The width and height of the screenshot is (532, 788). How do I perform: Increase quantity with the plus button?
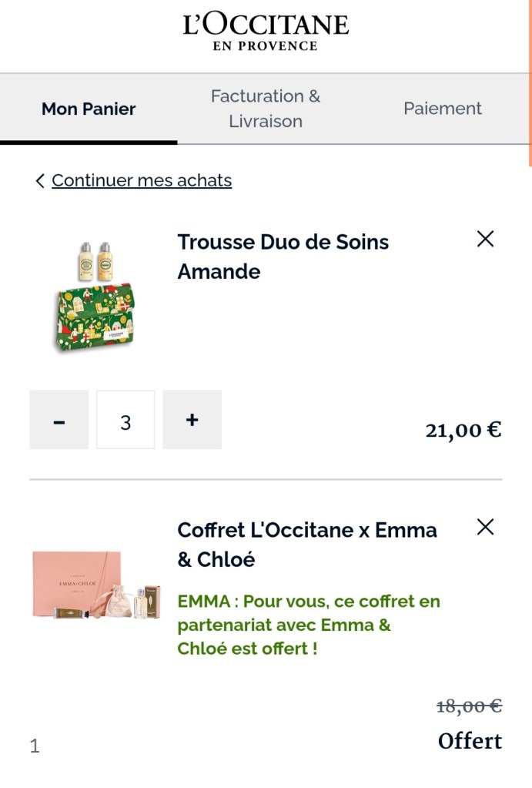coord(192,420)
